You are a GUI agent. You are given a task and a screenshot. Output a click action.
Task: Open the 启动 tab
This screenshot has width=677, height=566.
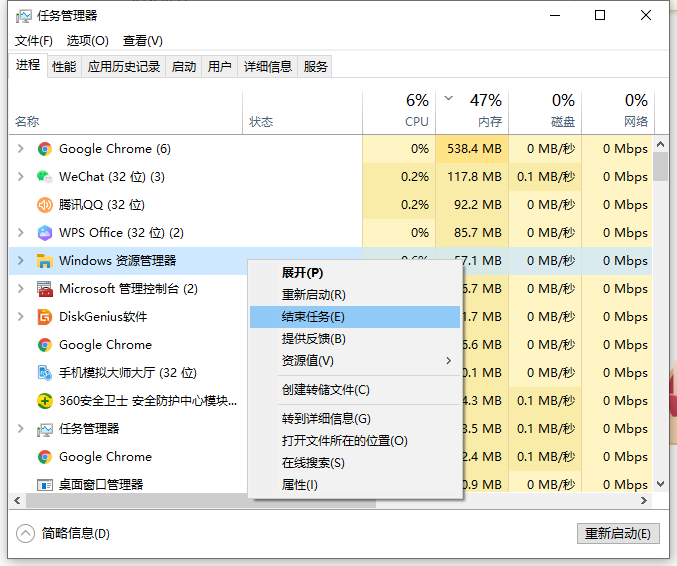coord(184,67)
